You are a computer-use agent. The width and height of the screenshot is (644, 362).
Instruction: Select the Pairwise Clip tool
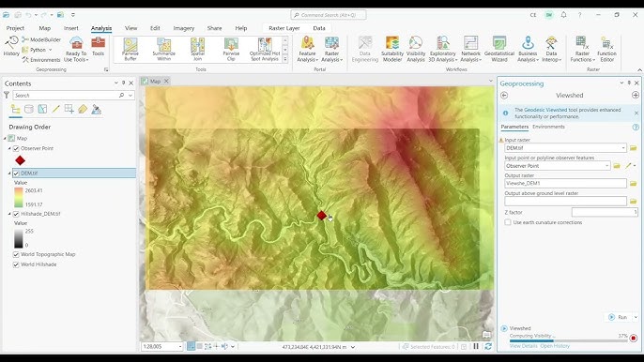(231, 50)
